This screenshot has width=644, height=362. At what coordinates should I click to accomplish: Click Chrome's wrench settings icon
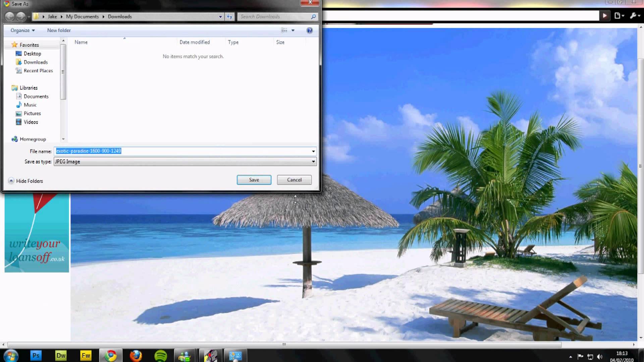click(x=633, y=16)
